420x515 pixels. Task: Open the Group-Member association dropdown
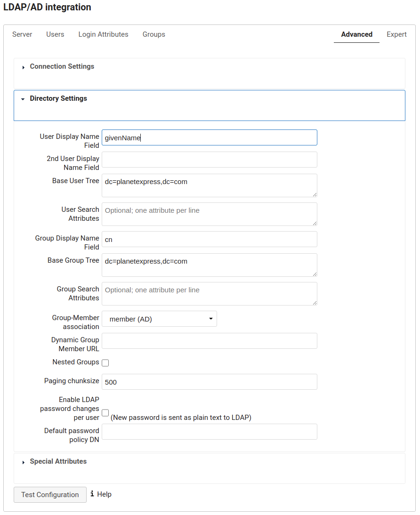pyautogui.click(x=159, y=319)
